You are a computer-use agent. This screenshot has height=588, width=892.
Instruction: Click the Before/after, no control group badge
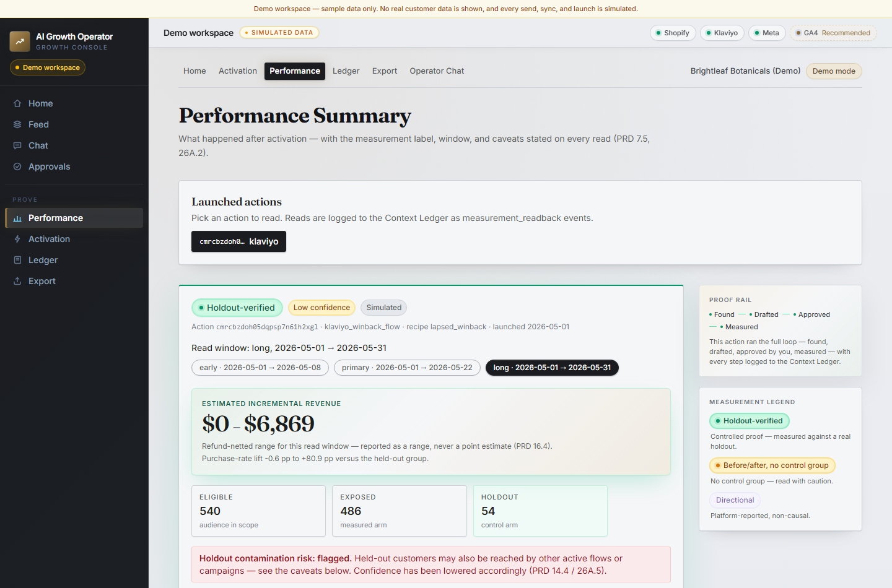[x=772, y=465]
